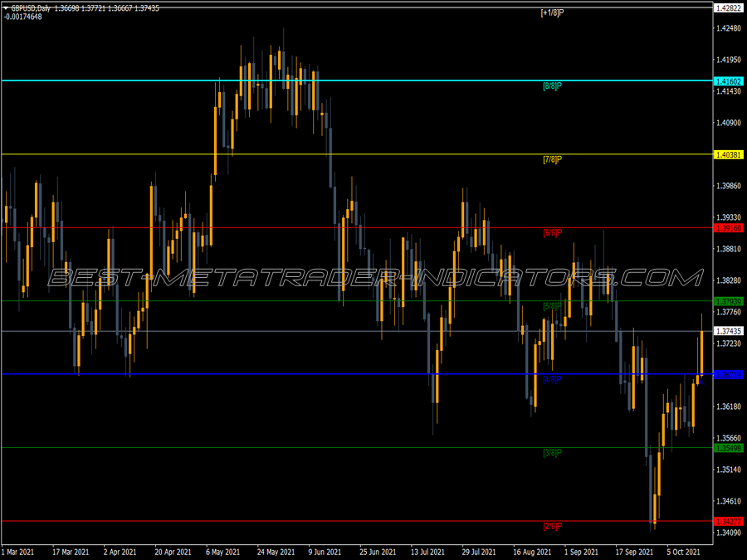Screen dimensions: 747x560
Task: Click 1.36180 on the price scale
Action: coord(729,407)
